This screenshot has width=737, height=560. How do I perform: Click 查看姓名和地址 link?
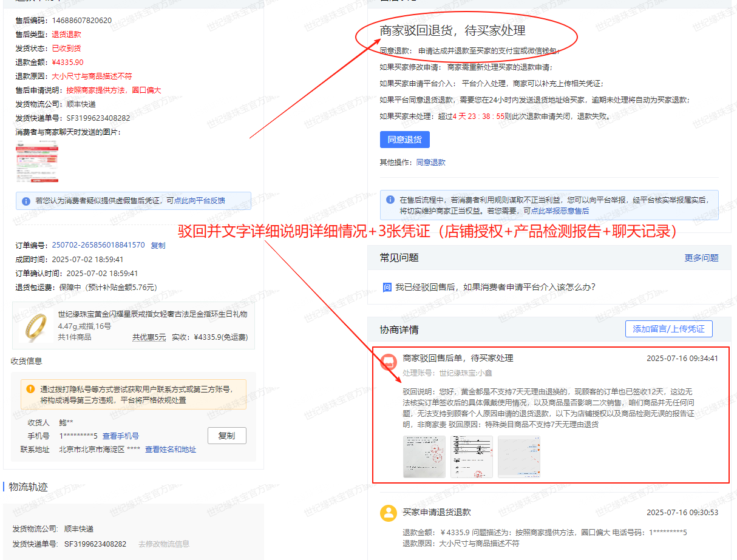pyautogui.click(x=171, y=450)
